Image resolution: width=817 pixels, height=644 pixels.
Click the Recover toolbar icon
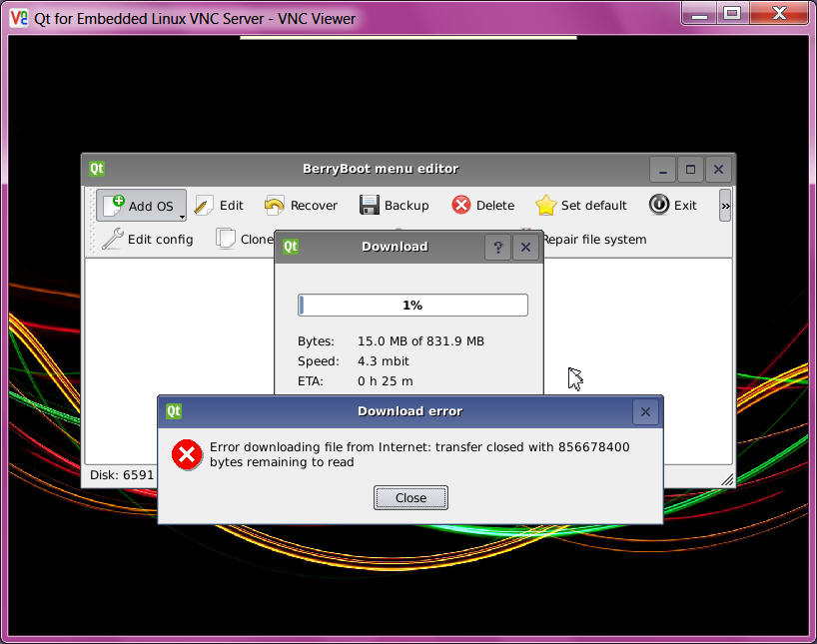click(275, 206)
